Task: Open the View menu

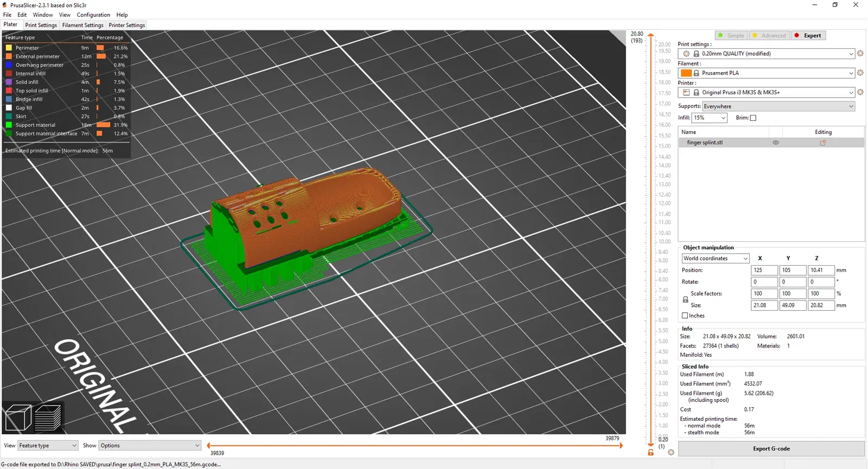Action: click(x=65, y=15)
